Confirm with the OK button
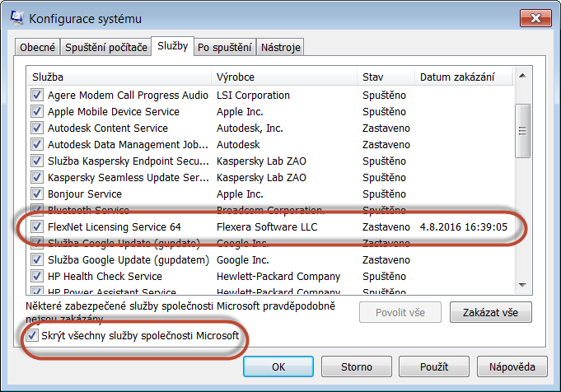This screenshot has height=392, width=561. click(278, 366)
